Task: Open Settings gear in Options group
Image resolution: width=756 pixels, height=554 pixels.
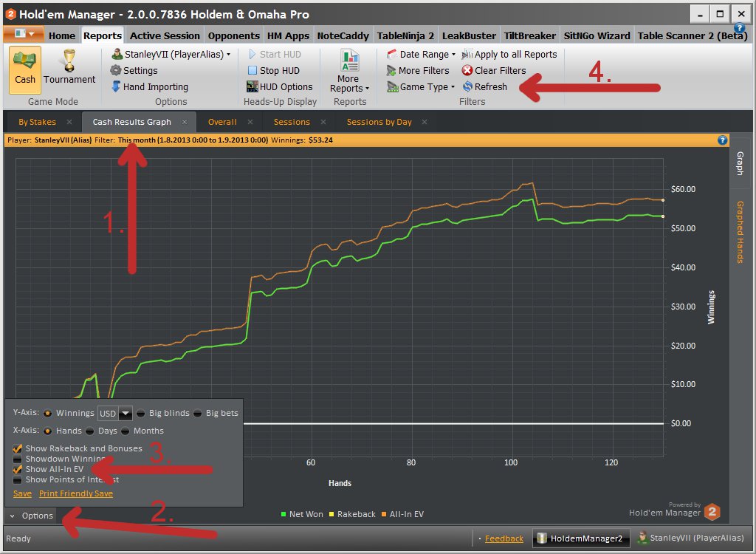Action: coord(116,70)
